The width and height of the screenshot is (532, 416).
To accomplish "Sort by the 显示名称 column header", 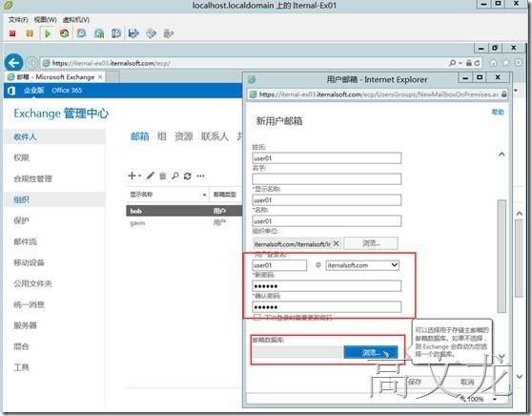I will pos(168,195).
